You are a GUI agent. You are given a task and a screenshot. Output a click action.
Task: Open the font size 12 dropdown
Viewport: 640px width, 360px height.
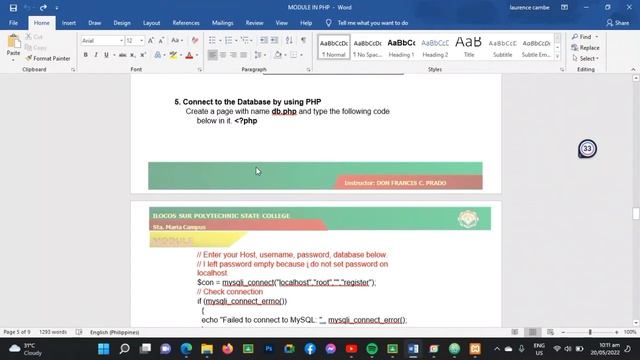pos(141,40)
